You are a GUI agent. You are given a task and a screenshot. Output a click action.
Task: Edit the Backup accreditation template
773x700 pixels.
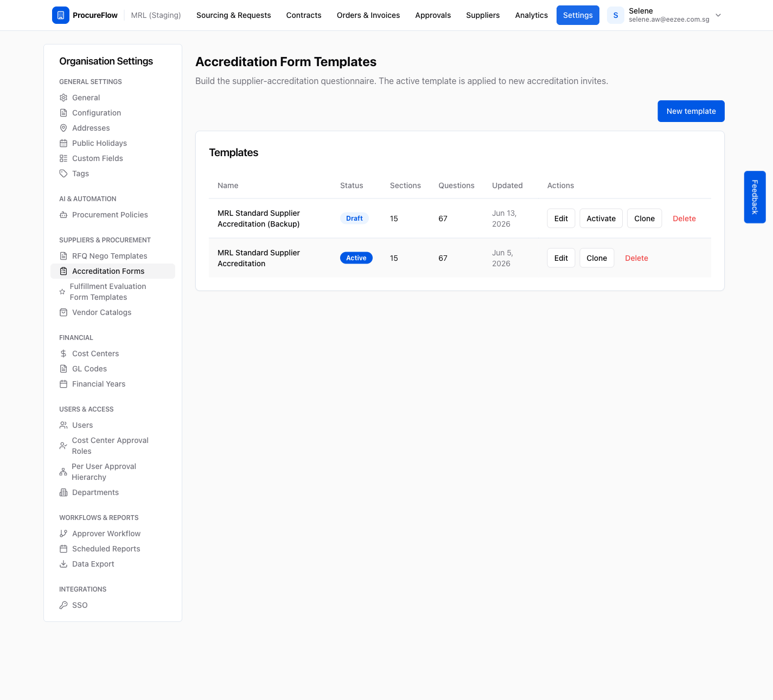click(x=561, y=219)
